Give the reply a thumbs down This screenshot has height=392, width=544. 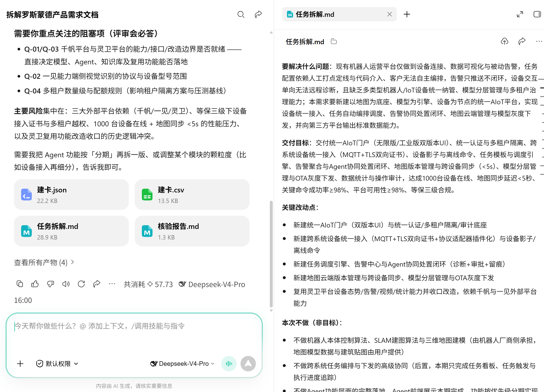coord(51,284)
